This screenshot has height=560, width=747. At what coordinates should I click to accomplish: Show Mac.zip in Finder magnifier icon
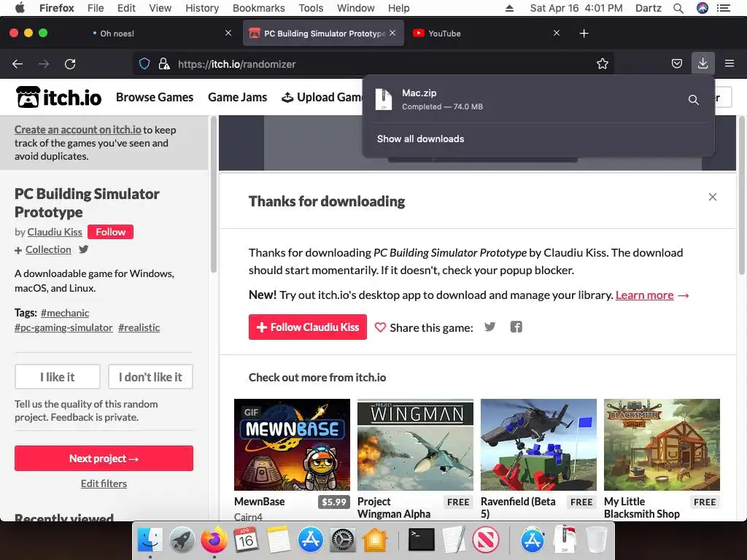(x=694, y=99)
